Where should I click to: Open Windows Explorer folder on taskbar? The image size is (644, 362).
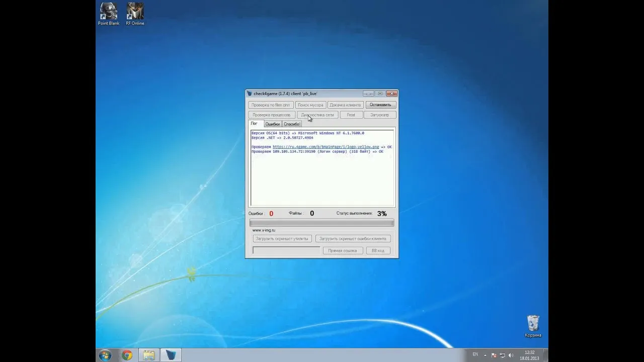149,355
